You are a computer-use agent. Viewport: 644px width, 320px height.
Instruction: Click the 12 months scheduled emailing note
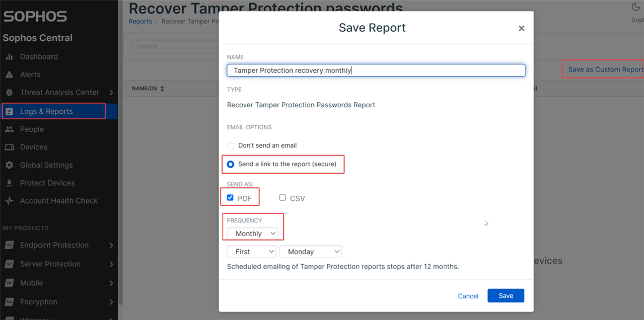point(343,267)
